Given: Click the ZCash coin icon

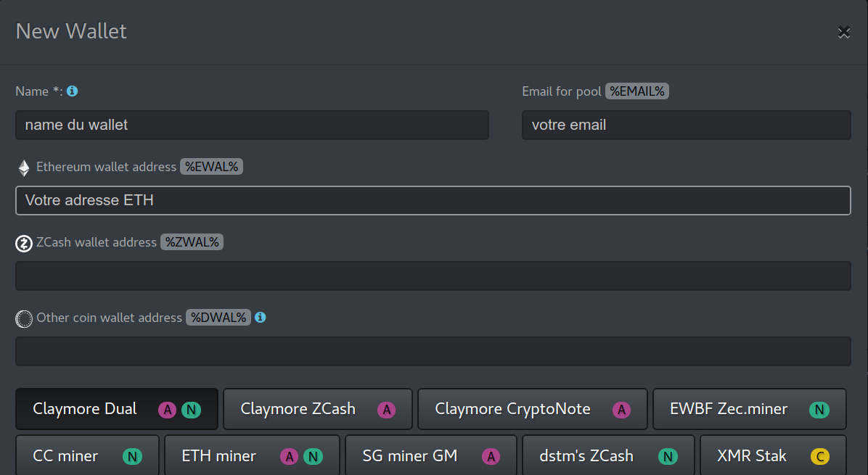Looking at the screenshot, I should (x=24, y=244).
